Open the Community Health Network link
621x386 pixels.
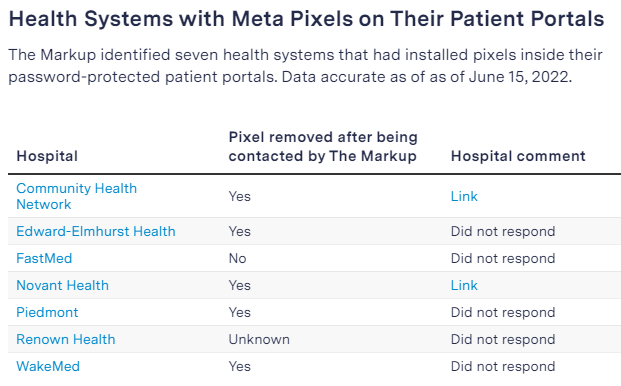(76, 196)
